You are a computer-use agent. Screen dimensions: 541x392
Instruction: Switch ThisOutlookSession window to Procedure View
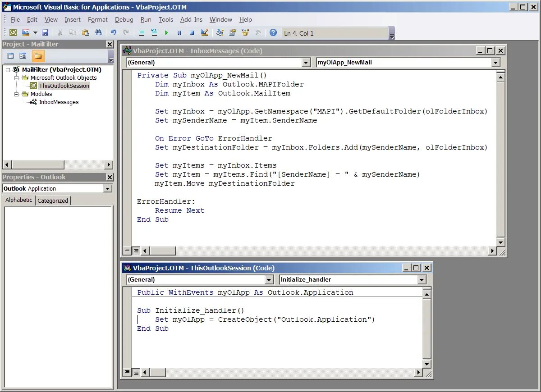(x=128, y=373)
